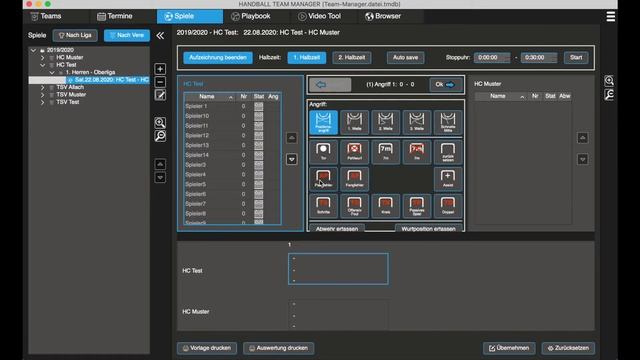Select Schnelle Mitte attack type

click(448, 122)
